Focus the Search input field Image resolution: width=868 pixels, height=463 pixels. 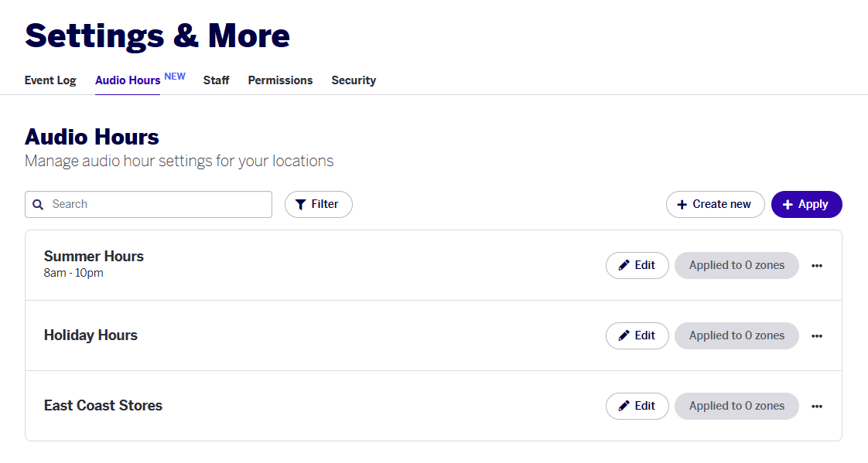click(149, 205)
